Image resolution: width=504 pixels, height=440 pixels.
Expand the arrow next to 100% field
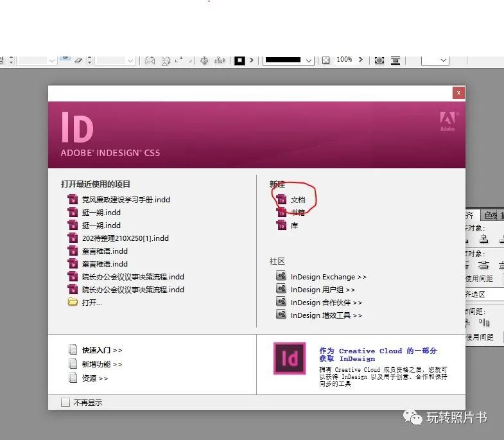click(361, 60)
